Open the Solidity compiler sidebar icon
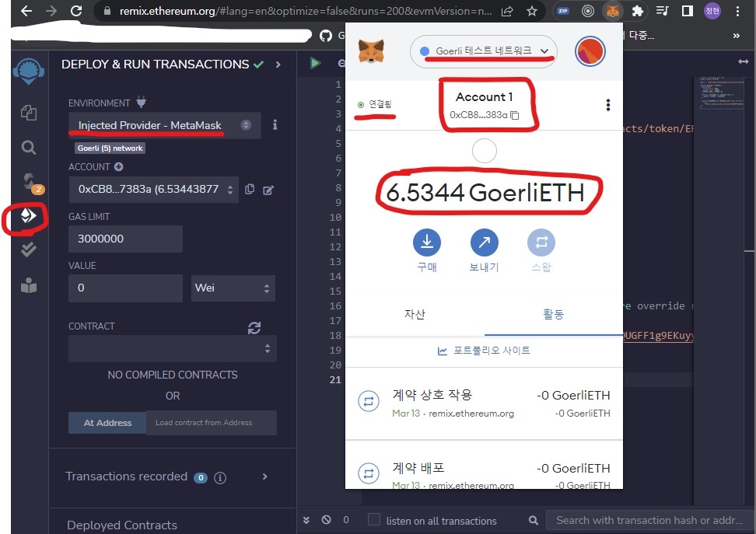Viewport: 756px width, 534px height. pyautogui.click(x=30, y=182)
